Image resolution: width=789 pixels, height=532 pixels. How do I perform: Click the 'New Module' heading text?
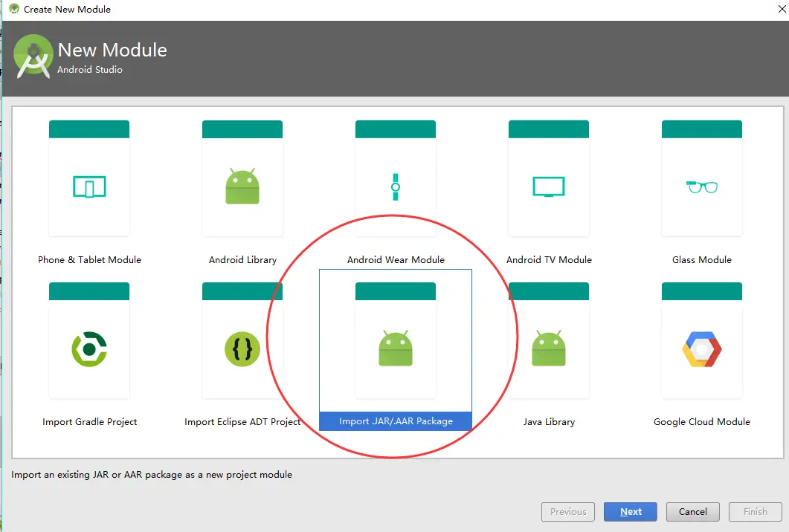click(x=112, y=50)
